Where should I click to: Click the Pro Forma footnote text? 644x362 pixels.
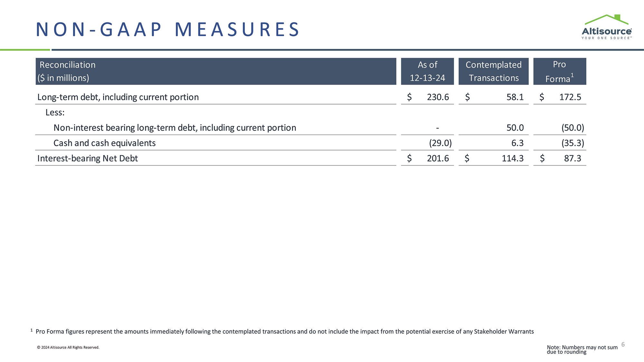tap(285, 331)
